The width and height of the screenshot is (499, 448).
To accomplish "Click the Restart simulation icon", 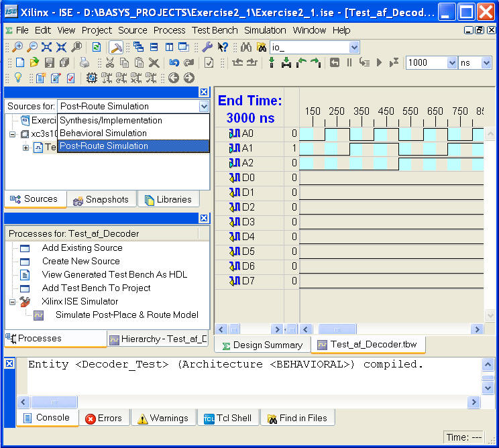I will 334,62.
